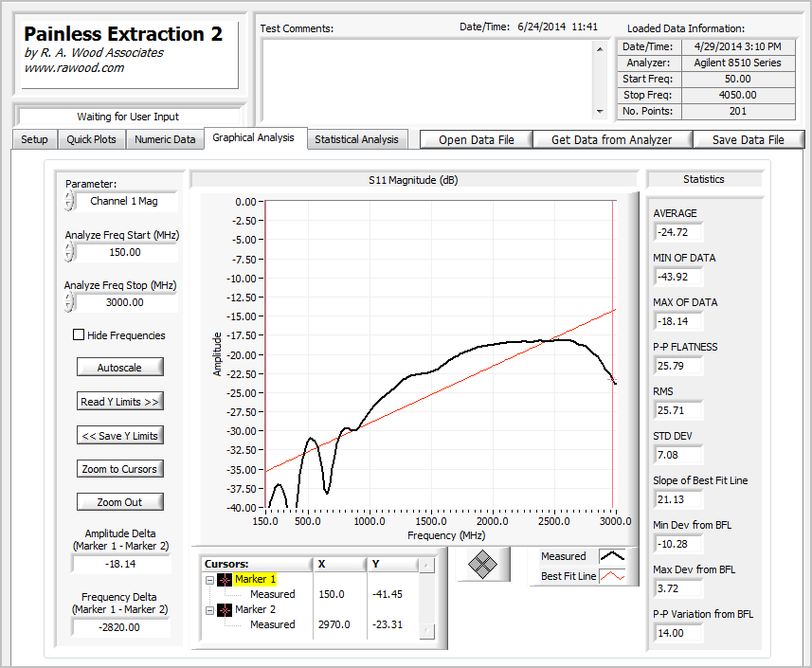Click the Save Y Limits button

tap(119, 436)
